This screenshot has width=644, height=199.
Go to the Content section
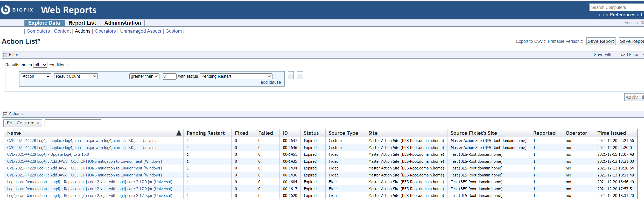tap(62, 31)
